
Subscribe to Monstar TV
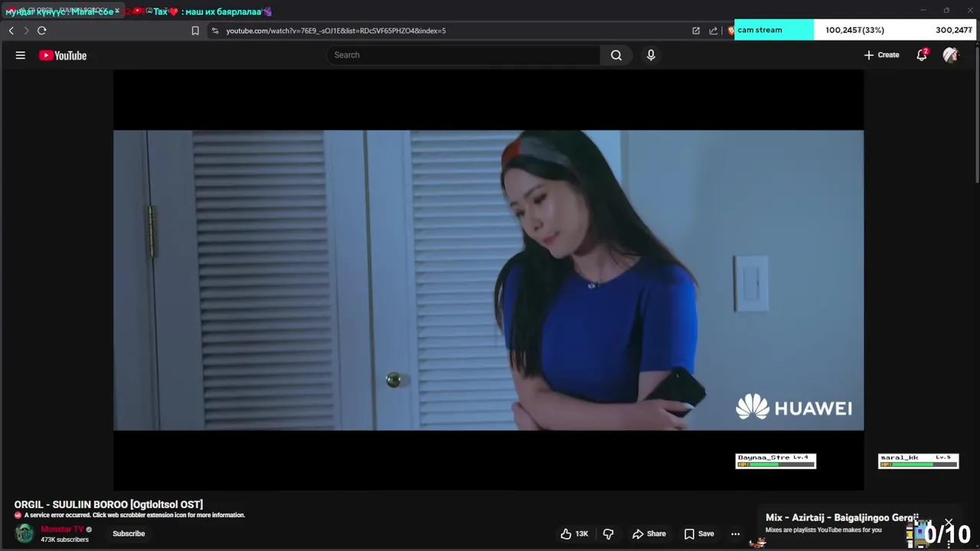129,533
